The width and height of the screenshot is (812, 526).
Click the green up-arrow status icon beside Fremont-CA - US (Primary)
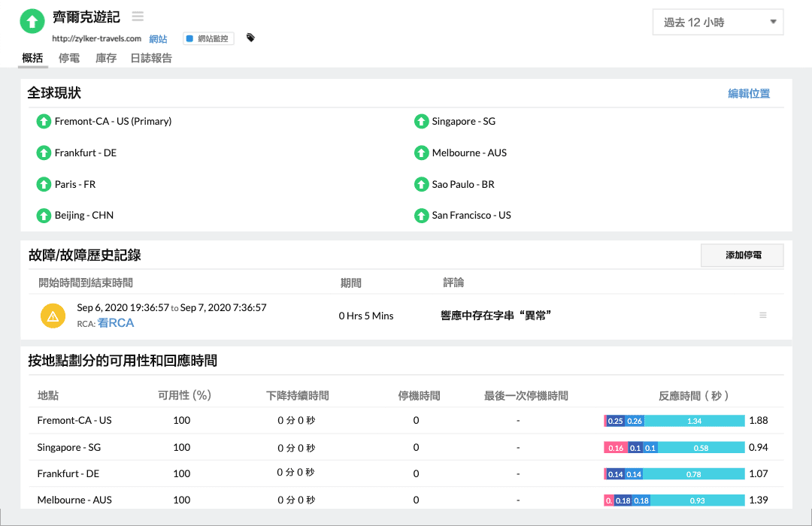pos(44,121)
